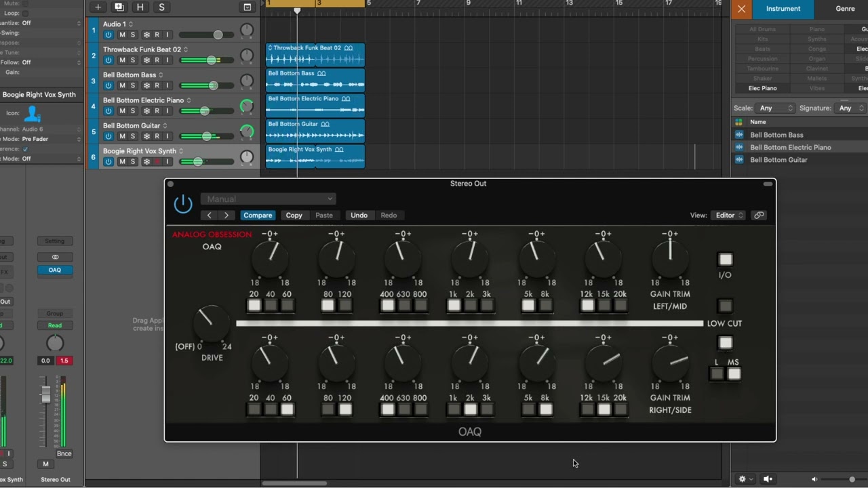
Task: Go to next plugin preset arrow
Action: pos(226,216)
